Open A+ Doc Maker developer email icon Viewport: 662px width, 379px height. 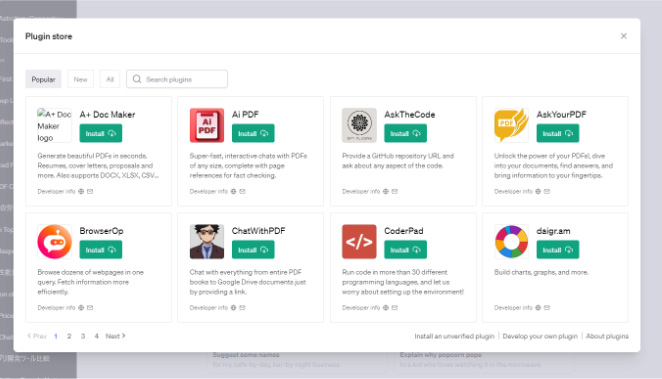pyautogui.click(x=90, y=192)
